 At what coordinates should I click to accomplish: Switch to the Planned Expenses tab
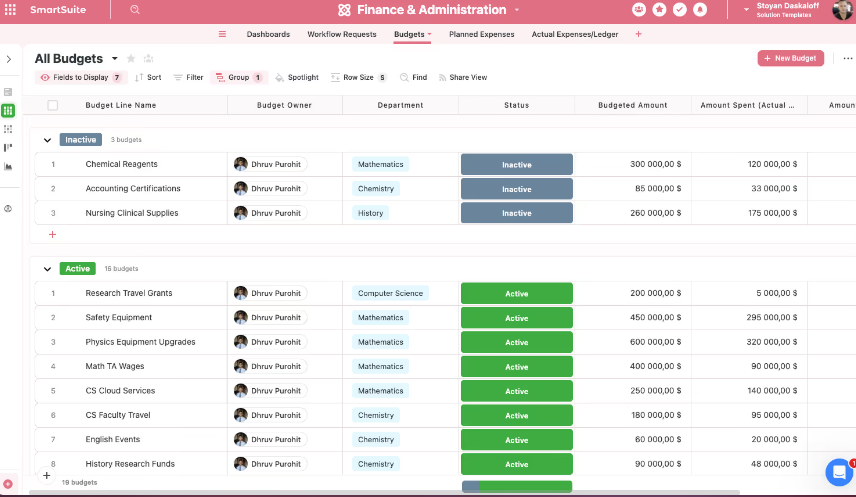[482, 34]
